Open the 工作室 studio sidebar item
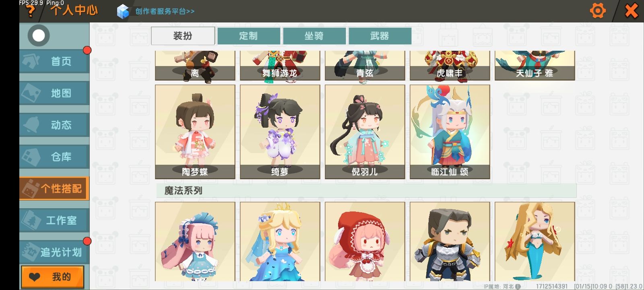Viewport: 644px width, 290px height. [x=54, y=220]
